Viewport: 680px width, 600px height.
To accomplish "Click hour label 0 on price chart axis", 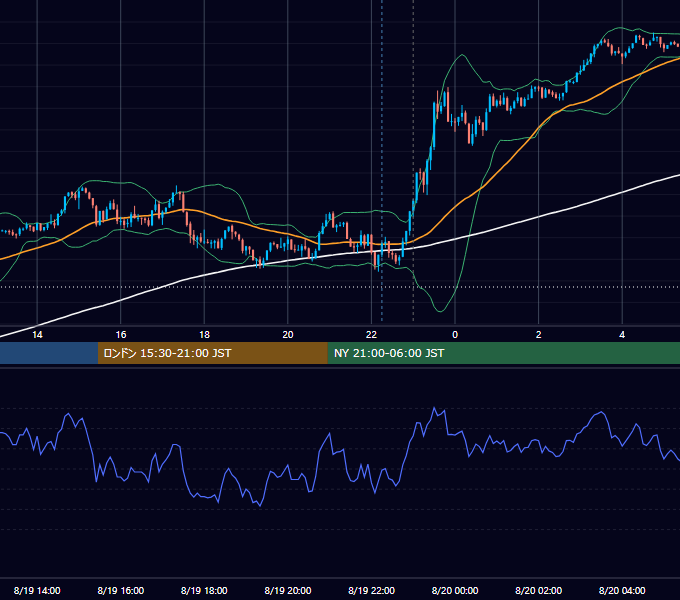I will tap(455, 335).
